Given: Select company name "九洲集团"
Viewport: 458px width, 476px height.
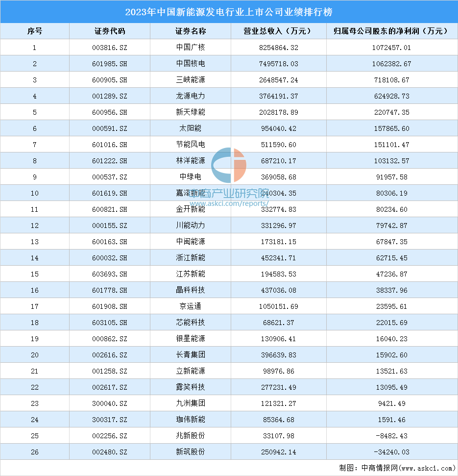Looking at the screenshot, I should tap(191, 403).
